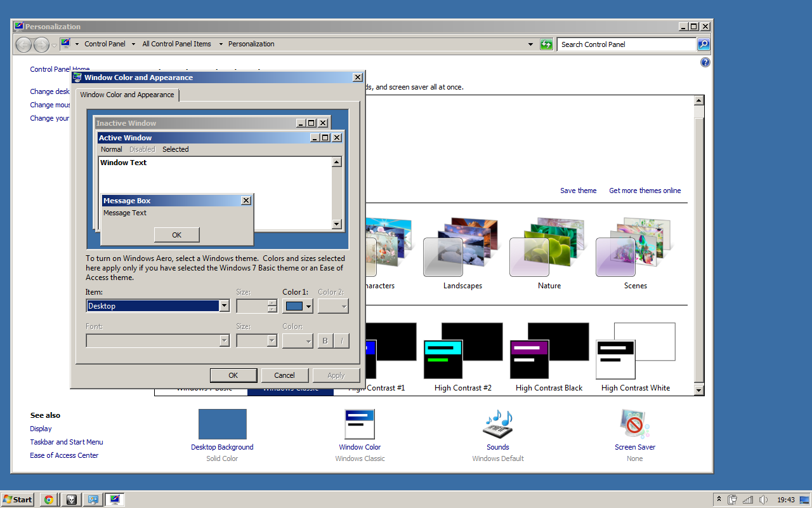
Task: Click the Search Control Panel field
Action: pyautogui.click(x=627, y=44)
